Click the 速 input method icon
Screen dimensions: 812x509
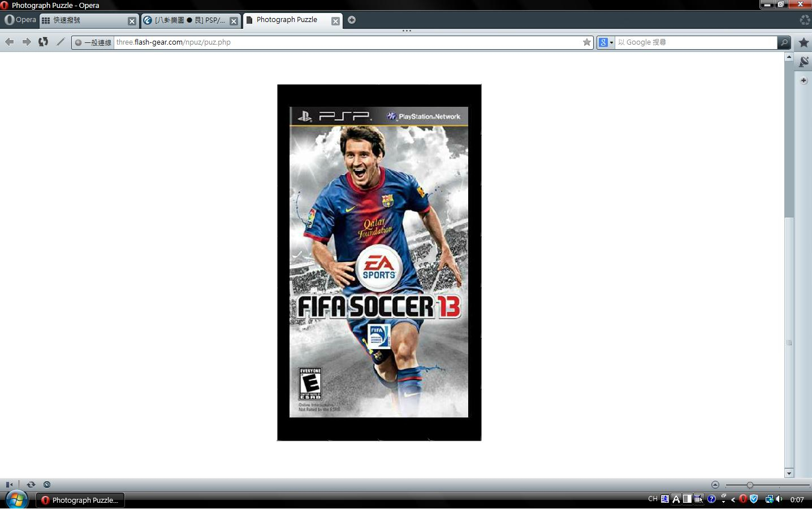coord(665,499)
